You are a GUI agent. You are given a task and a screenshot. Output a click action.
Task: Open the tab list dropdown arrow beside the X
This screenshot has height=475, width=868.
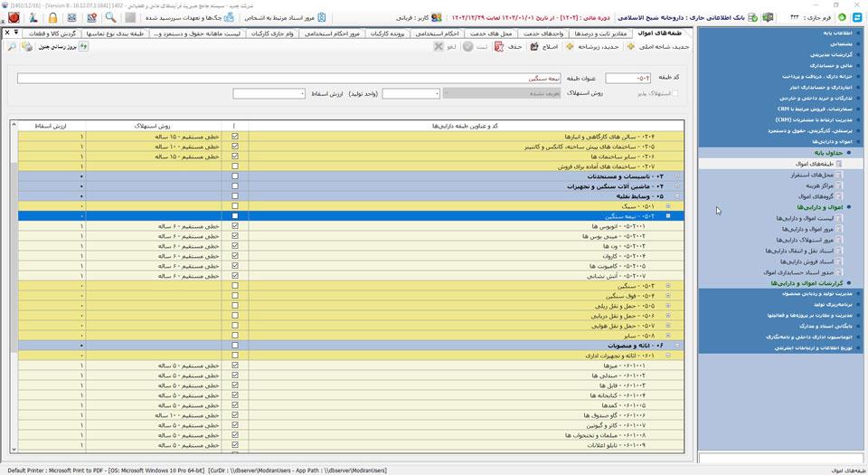(16, 33)
